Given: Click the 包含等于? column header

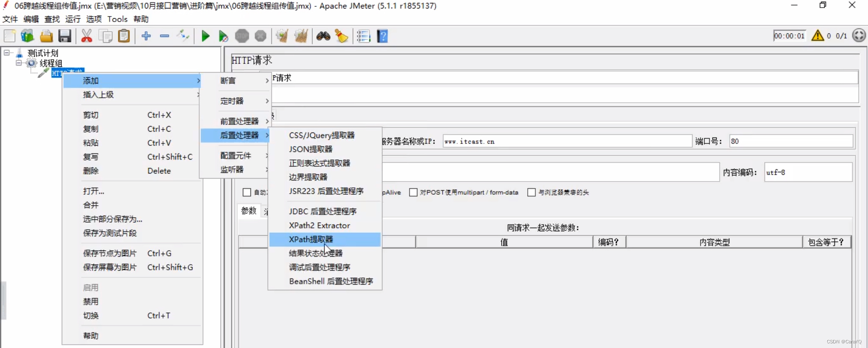Looking at the screenshot, I should [826, 242].
